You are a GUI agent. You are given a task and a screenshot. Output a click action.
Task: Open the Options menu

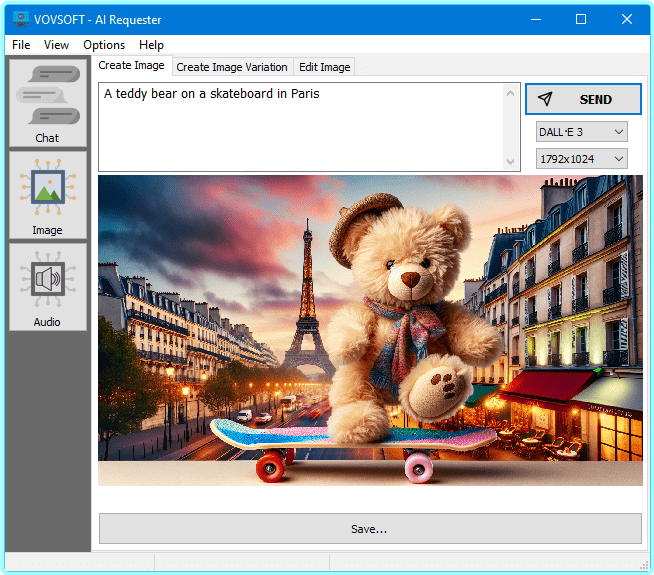click(x=104, y=45)
